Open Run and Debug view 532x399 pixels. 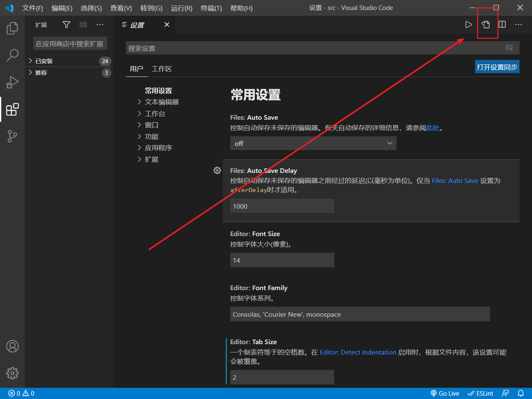pyautogui.click(x=12, y=82)
